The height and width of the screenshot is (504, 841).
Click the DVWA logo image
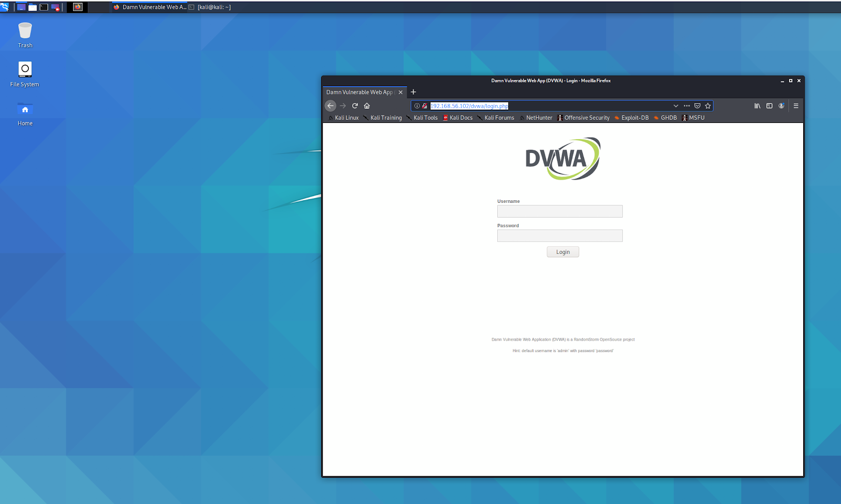(563, 159)
